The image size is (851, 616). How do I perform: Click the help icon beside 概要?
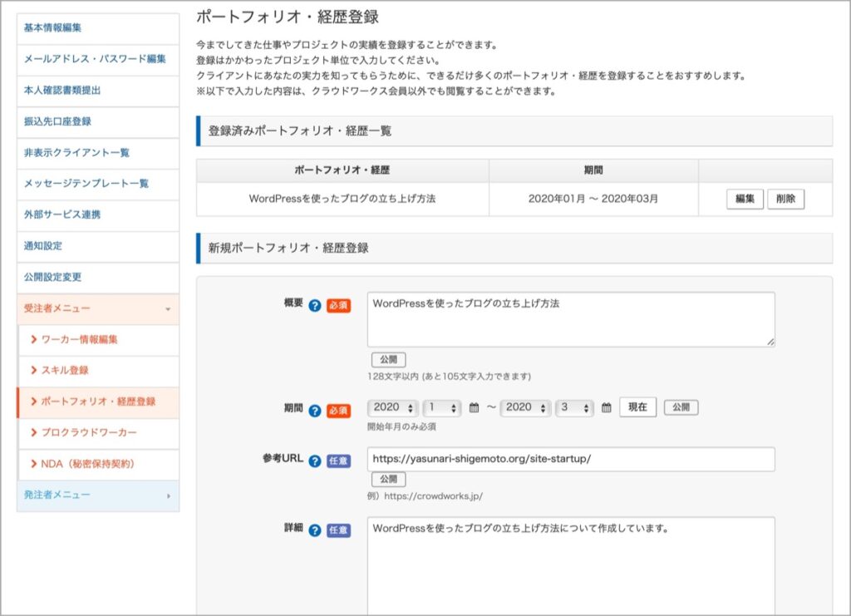pos(315,306)
